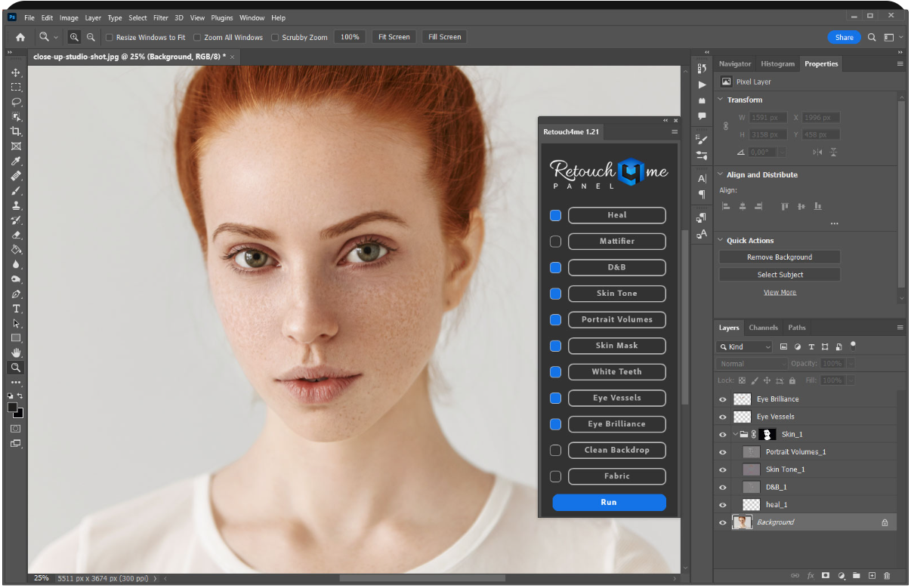Screen dimensions: 911x588
Task: Open layer style fx menu
Action: pos(811,575)
